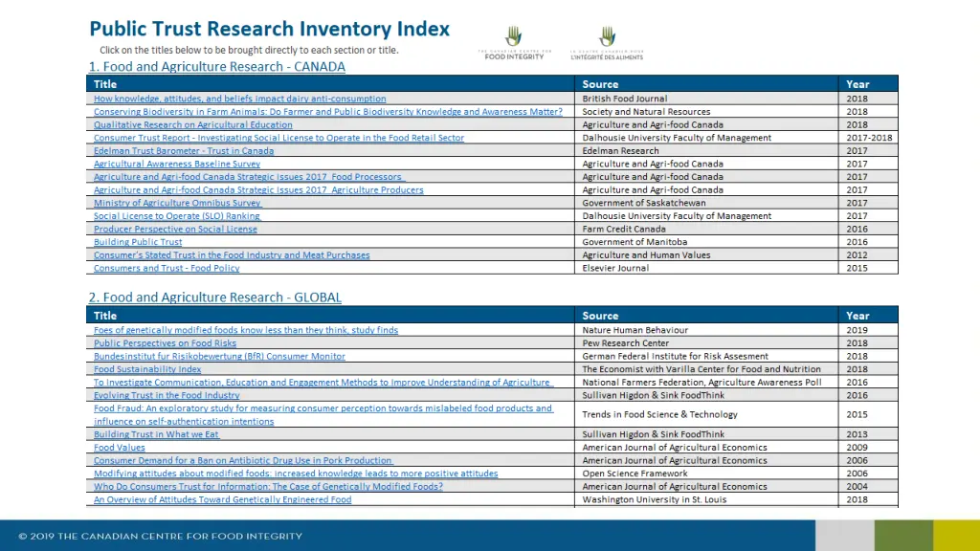Click the Canadian Centre for Food Integrity logo
The width and height of the screenshot is (980, 551).
click(x=514, y=43)
